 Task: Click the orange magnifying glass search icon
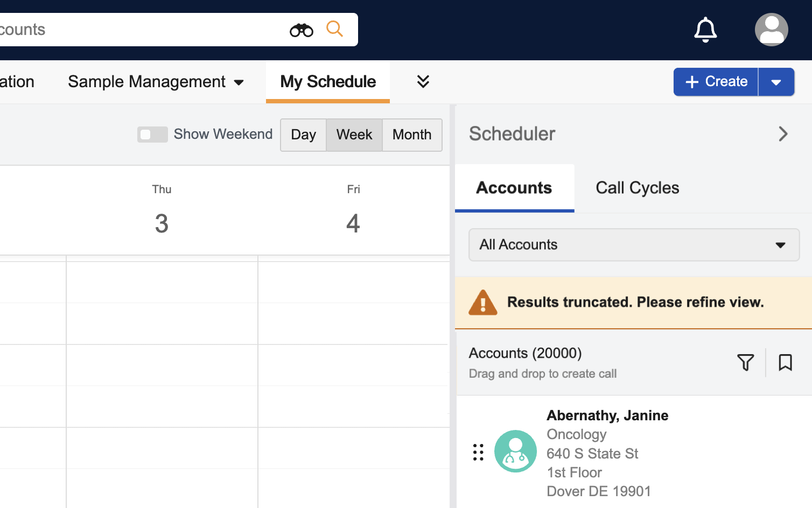click(334, 29)
